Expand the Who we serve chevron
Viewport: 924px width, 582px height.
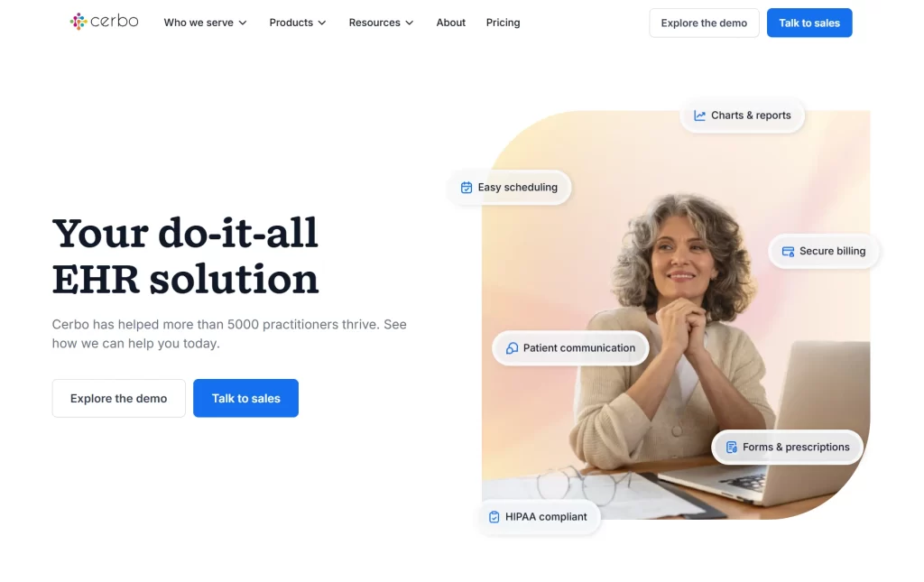coord(242,23)
